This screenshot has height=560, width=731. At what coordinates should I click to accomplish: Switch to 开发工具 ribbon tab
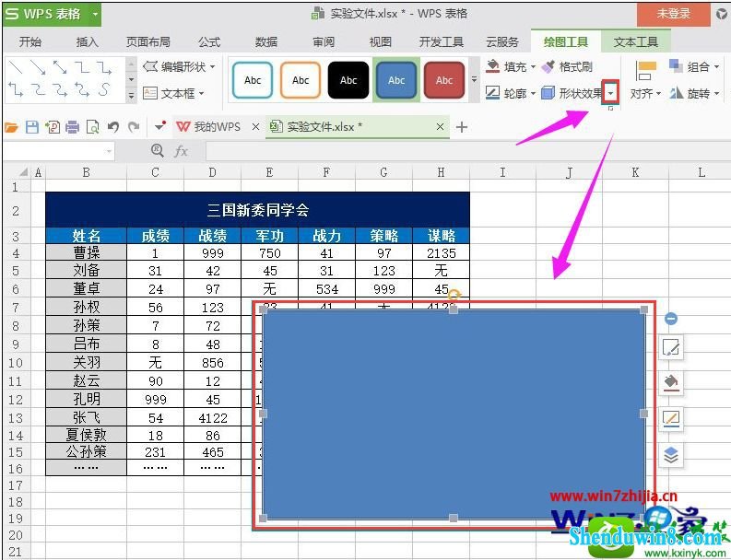pos(441,42)
